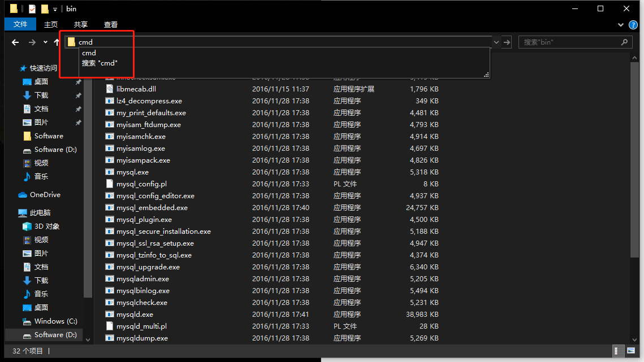Click the Back navigation arrow
This screenshot has height=362, width=644.
click(x=16, y=42)
